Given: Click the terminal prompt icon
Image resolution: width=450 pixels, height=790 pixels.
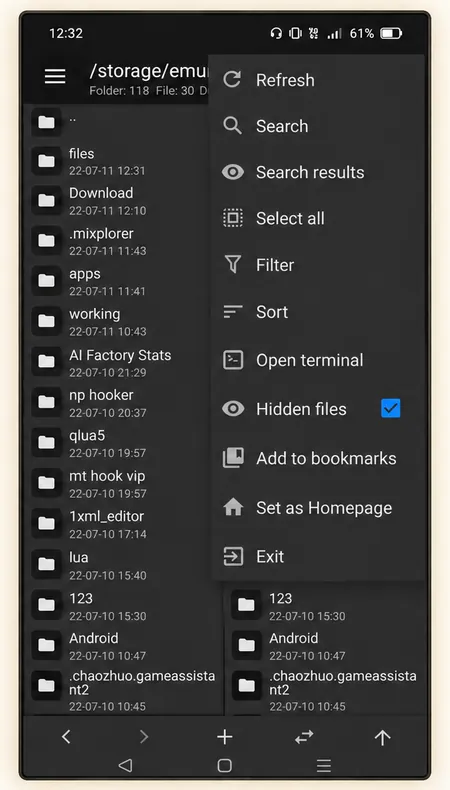Looking at the screenshot, I should click(233, 360).
